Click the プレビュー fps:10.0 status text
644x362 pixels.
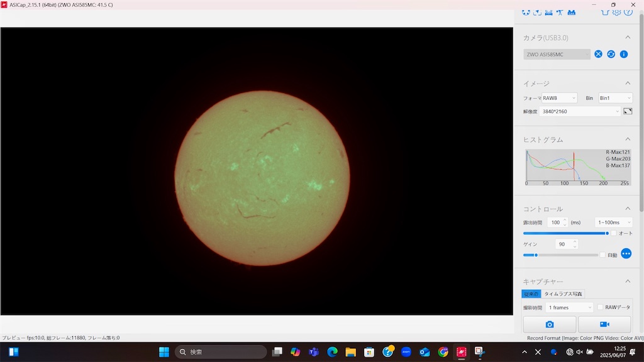61,337
